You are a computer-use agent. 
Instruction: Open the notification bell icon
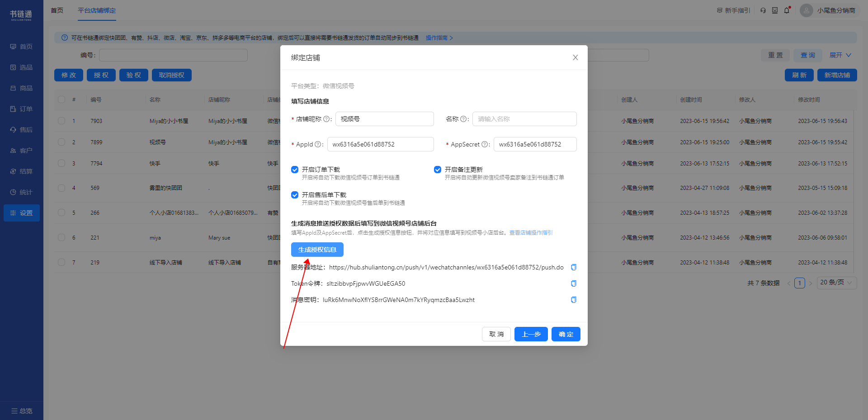[787, 10]
